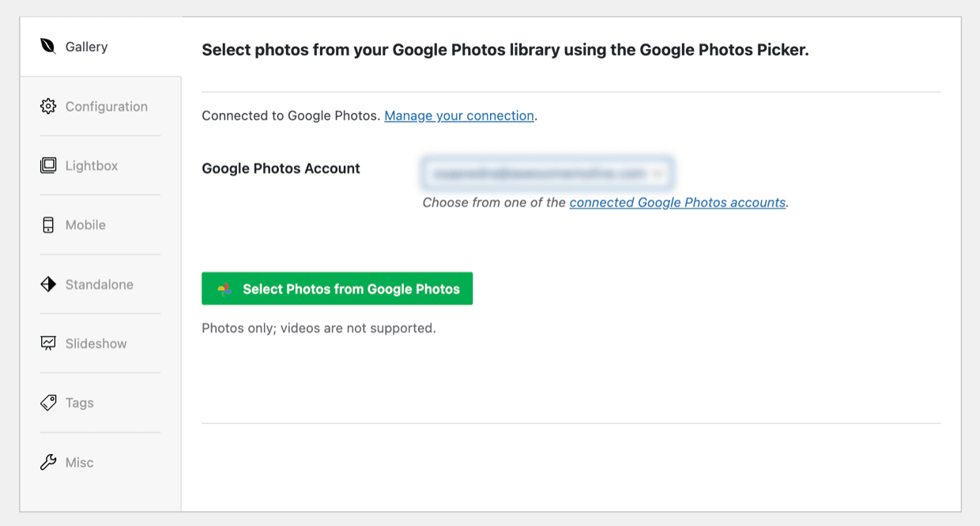Screen dimensions: 980x526
Task: Select the Mobile phone icon
Action: [47, 225]
